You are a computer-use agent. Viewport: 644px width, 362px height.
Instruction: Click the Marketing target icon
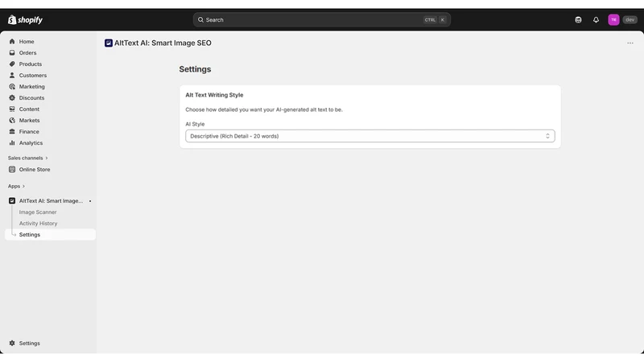pyautogui.click(x=12, y=87)
